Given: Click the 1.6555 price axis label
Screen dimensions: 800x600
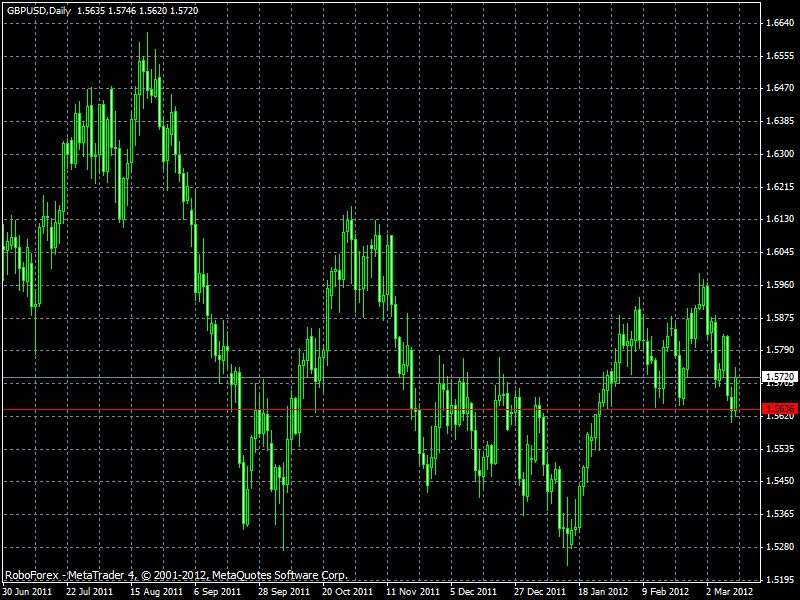Looking at the screenshot, I should [x=780, y=56].
